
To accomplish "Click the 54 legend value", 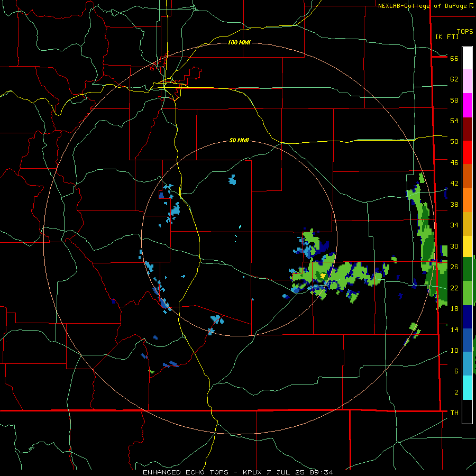I will [x=454, y=121].
